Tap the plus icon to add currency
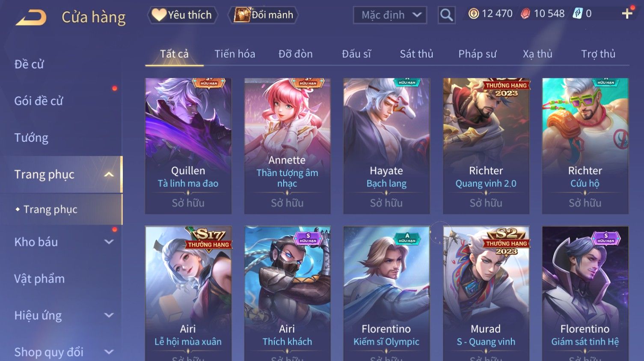644x361 pixels. (627, 14)
